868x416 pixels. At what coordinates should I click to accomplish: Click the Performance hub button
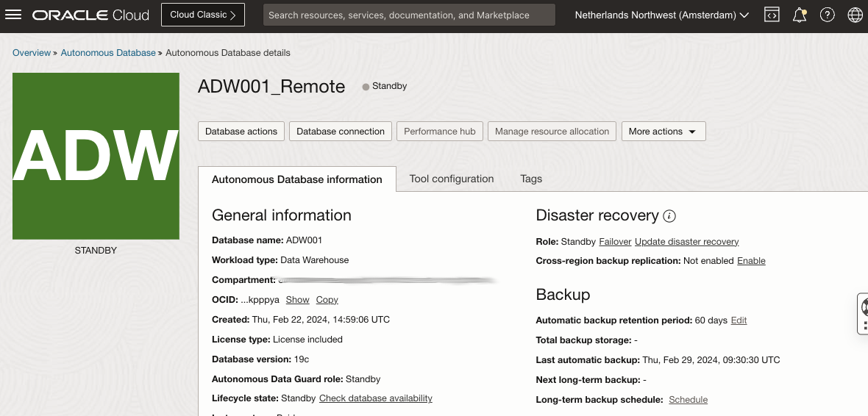tap(440, 131)
